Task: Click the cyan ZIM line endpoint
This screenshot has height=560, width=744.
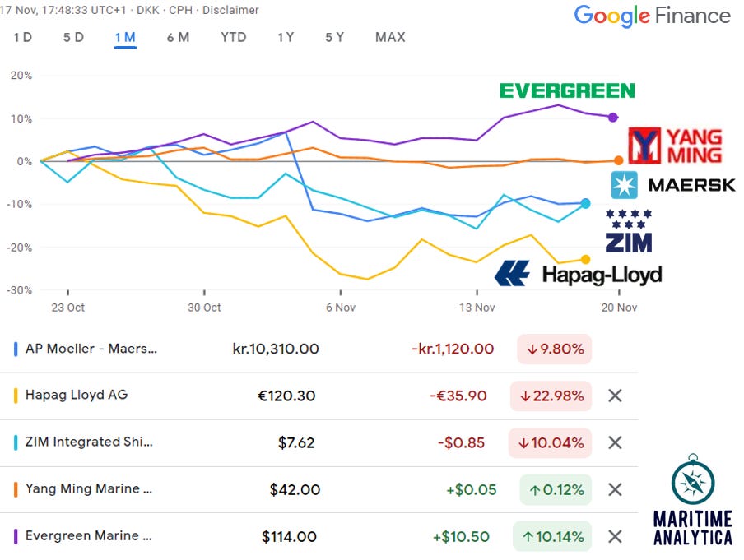Action: (x=585, y=203)
